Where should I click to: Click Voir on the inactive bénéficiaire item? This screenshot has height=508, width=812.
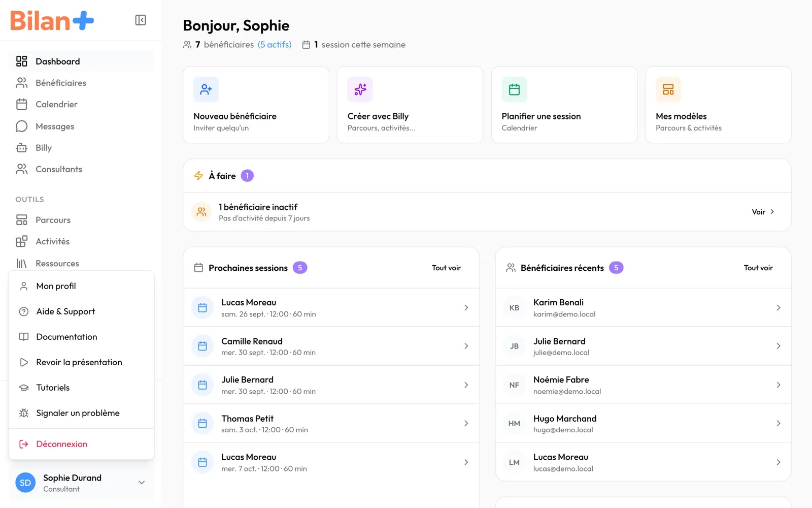pyautogui.click(x=763, y=212)
